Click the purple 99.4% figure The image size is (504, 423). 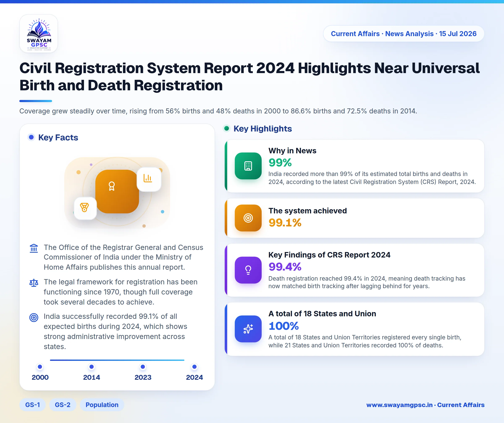[x=285, y=267]
